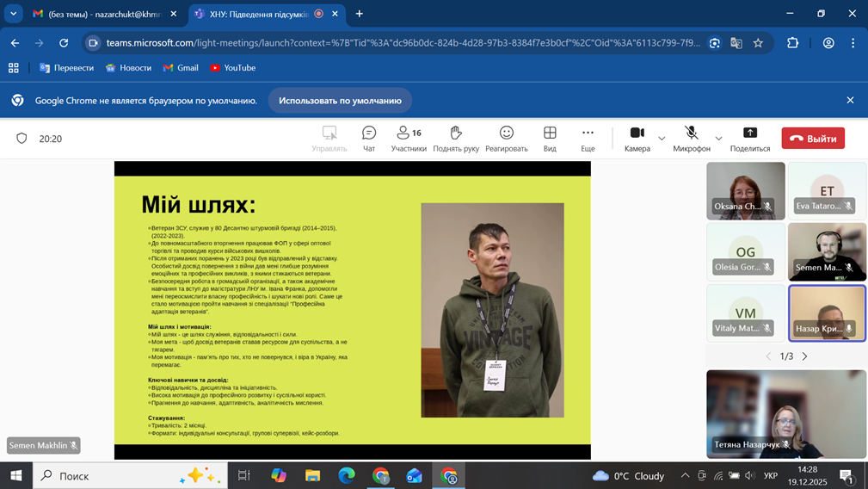Open the Chat panel in Teams

(369, 138)
